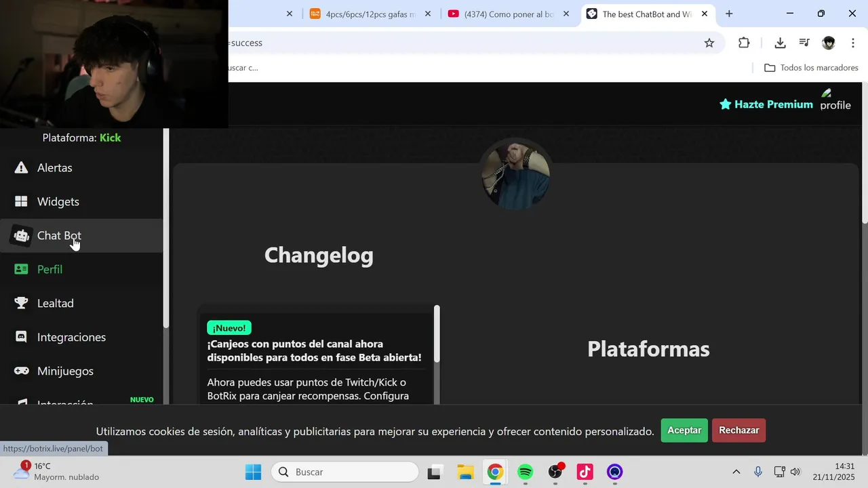
Task: Click the round user avatar picture
Action: coord(515,174)
